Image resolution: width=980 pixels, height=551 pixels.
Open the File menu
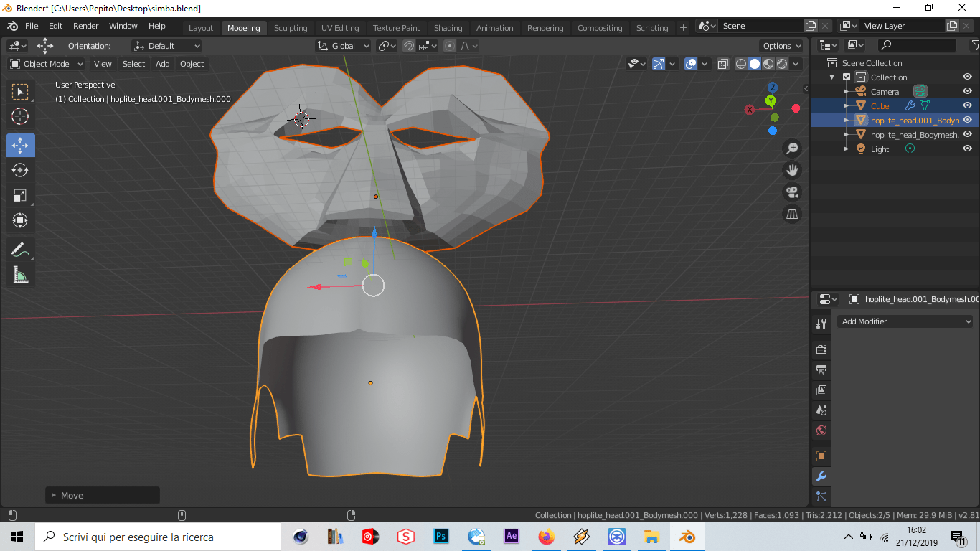tap(32, 26)
